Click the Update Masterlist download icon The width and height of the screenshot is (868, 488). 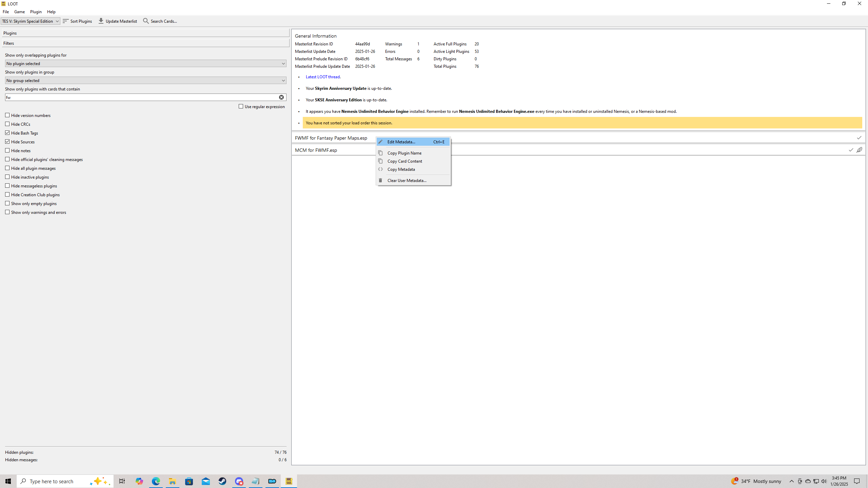101,21
